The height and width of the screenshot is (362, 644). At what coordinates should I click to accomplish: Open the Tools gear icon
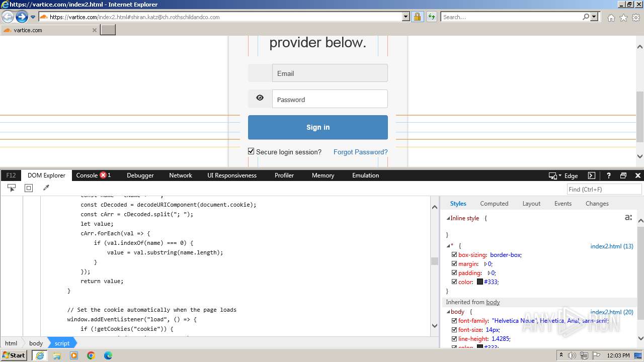click(636, 18)
